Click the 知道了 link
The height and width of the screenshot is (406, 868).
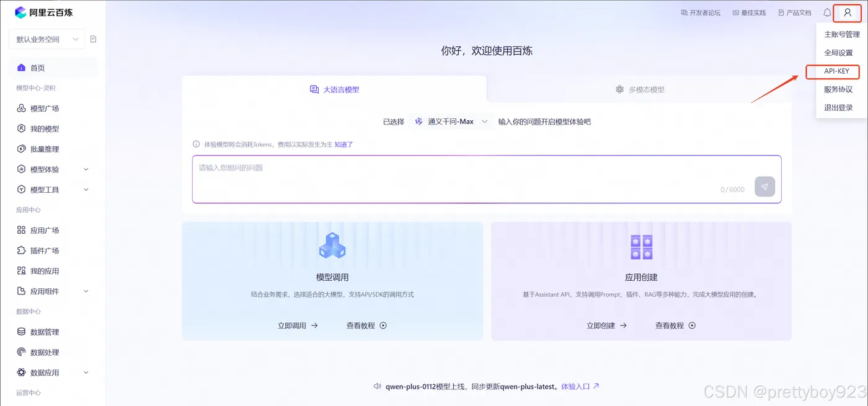pyautogui.click(x=343, y=144)
